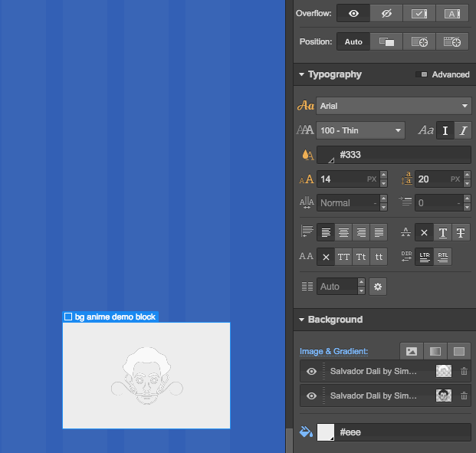Apply underline text decoration

[442, 232]
